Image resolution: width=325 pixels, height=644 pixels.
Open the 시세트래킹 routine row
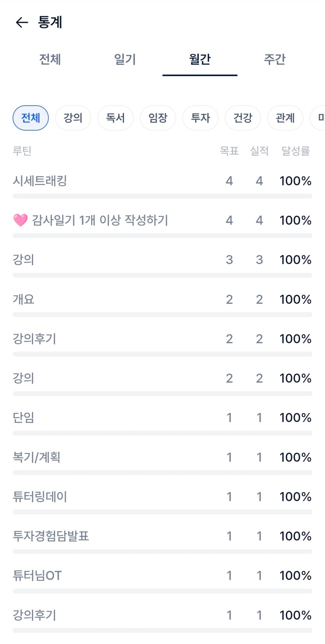coord(40,181)
